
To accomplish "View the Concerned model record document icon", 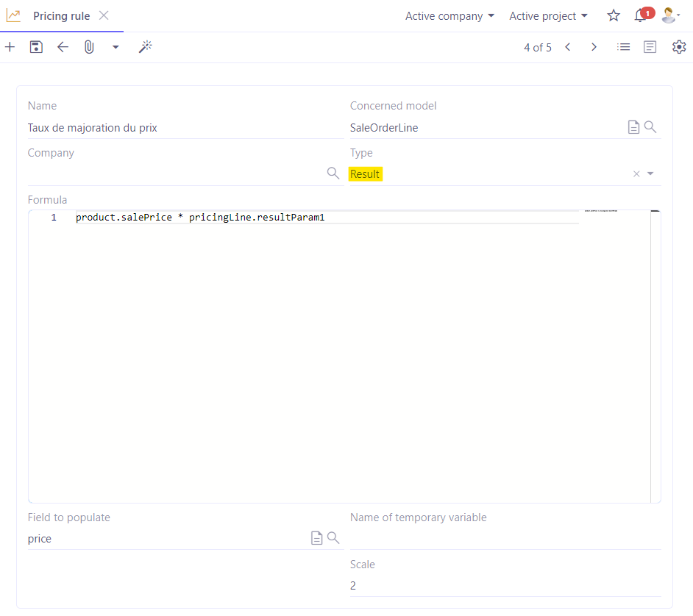I will pyautogui.click(x=633, y=127).
